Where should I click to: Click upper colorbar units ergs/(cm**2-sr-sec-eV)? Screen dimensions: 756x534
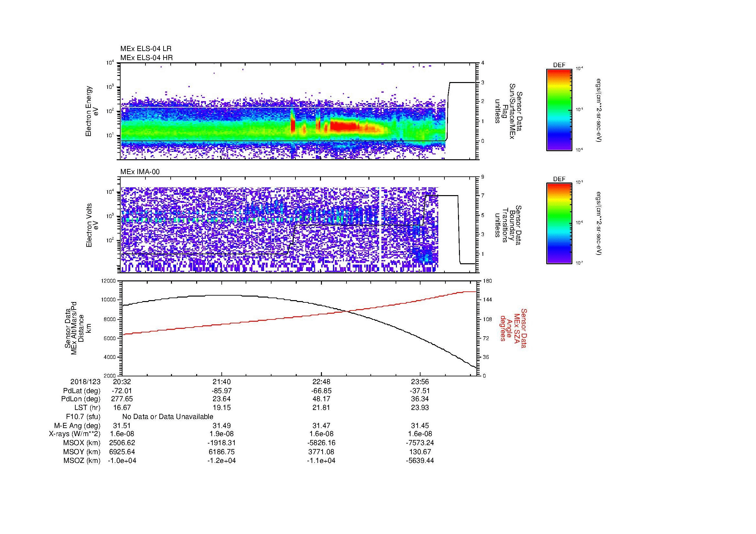[599, 110]
